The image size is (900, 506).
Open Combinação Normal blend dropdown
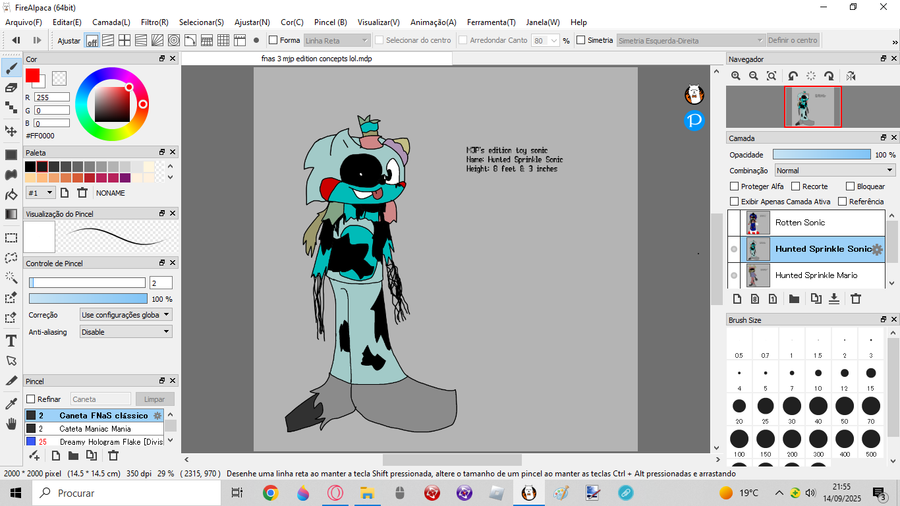pos(835,170)
